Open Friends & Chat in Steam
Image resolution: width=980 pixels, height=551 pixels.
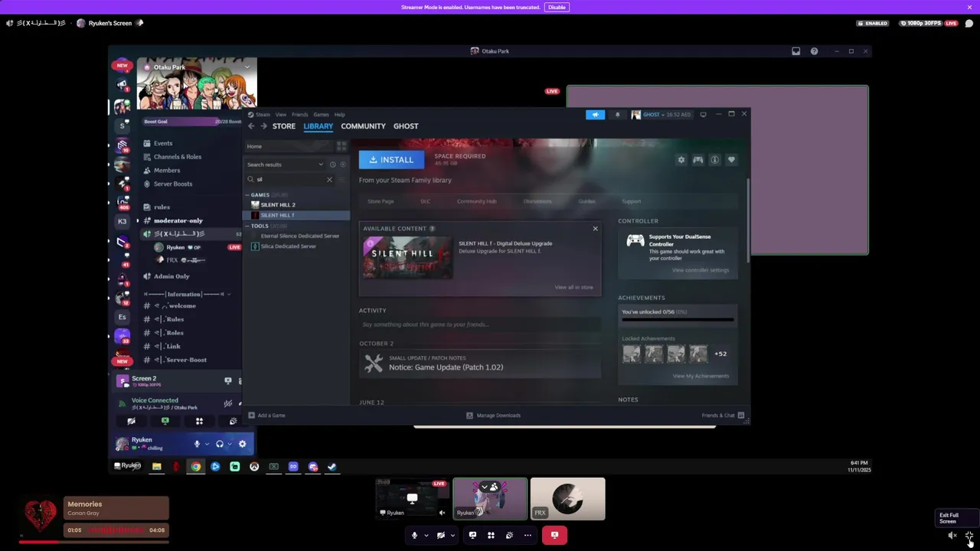coord(723,416)
